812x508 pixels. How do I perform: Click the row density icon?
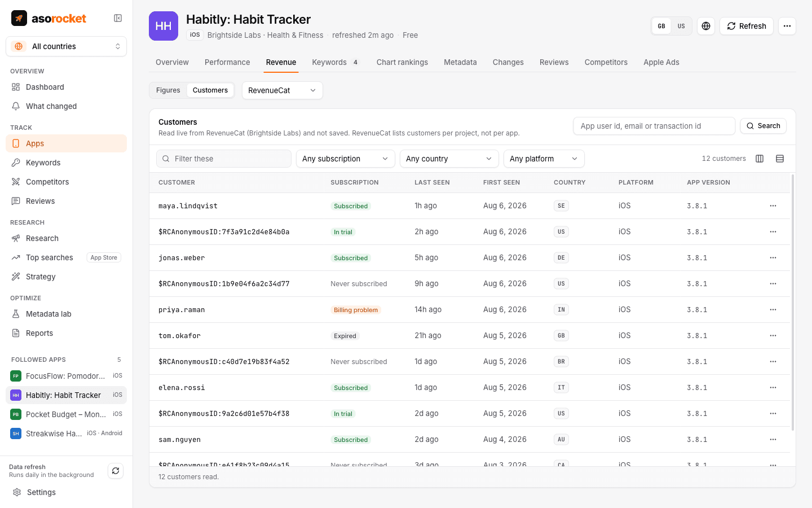[780, 159]
